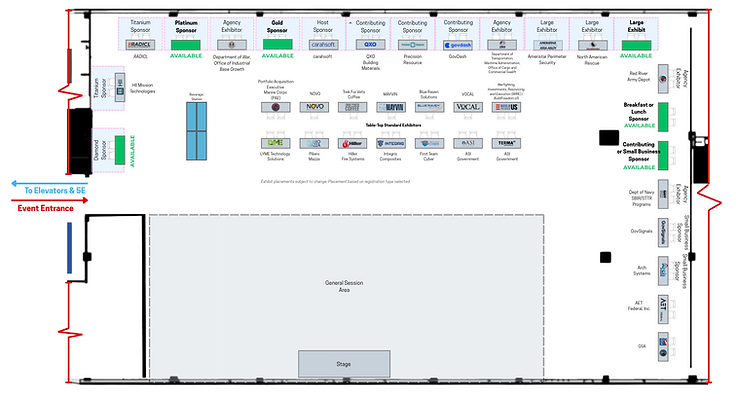Click the VOCAL table logo
738x394 pixels.
click(x=468, y=107)
